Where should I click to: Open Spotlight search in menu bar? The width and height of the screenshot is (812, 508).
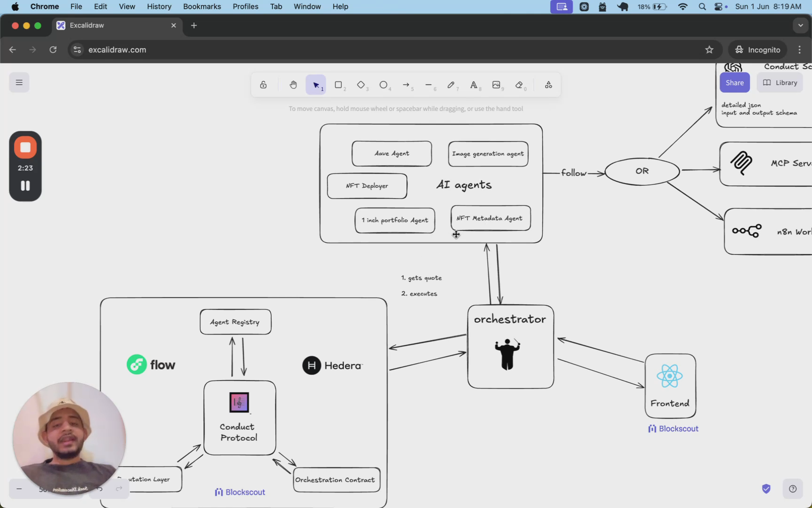(x=702, y=7)
